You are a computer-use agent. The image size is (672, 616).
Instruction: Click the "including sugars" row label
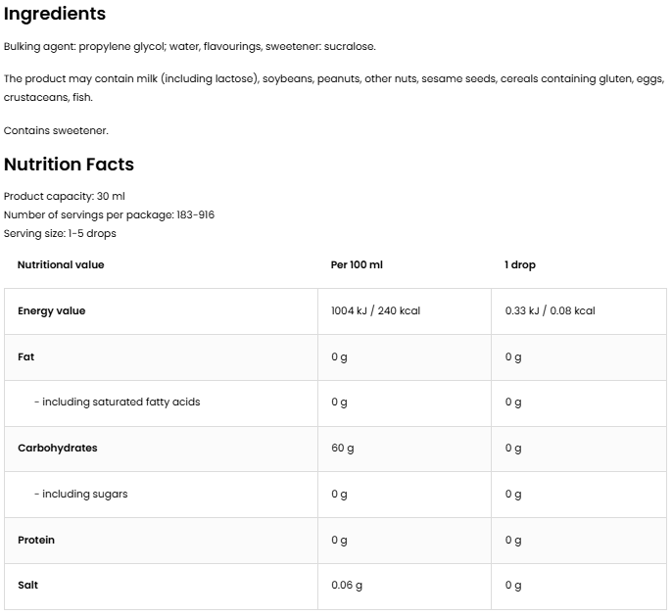click(x=80, y=495)
